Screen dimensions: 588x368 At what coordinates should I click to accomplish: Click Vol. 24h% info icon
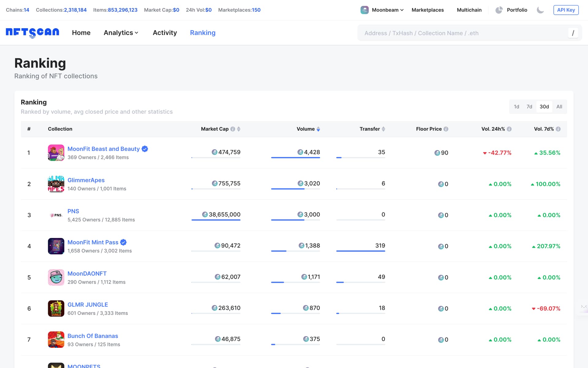click(x=509, y=129)
